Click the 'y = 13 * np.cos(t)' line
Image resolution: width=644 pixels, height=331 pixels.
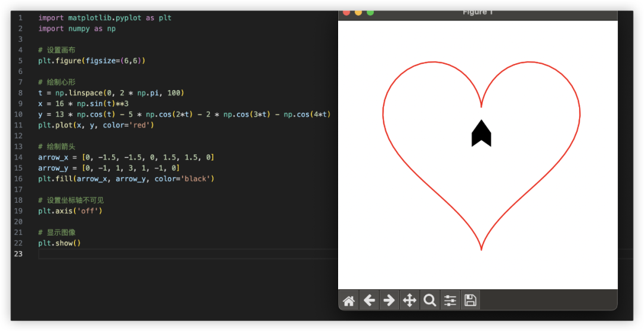[184, 114]
